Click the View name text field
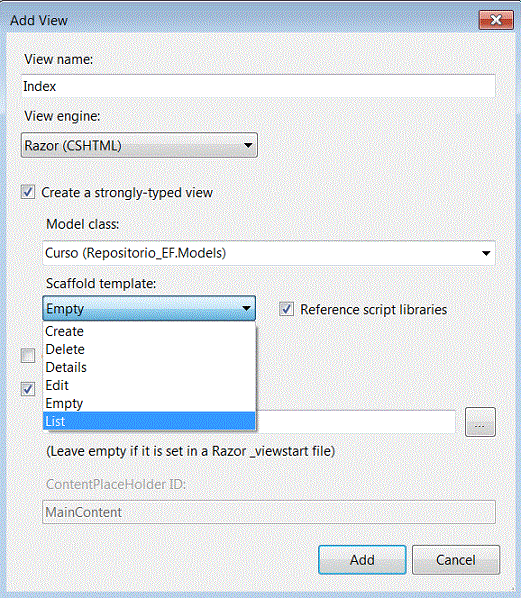Image resolution: width=521 pixels, height=598 pixels. pyautogui.click(x=258, y=86)
